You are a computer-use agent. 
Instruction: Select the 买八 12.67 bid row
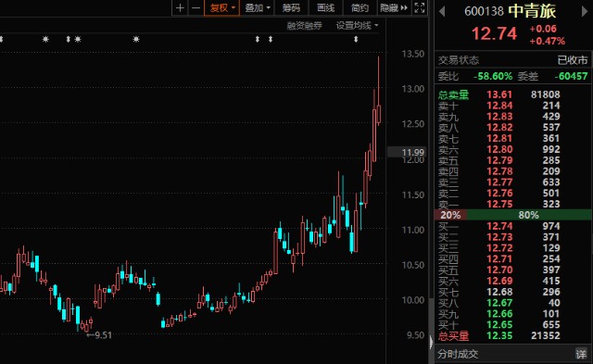pos(513,303)
